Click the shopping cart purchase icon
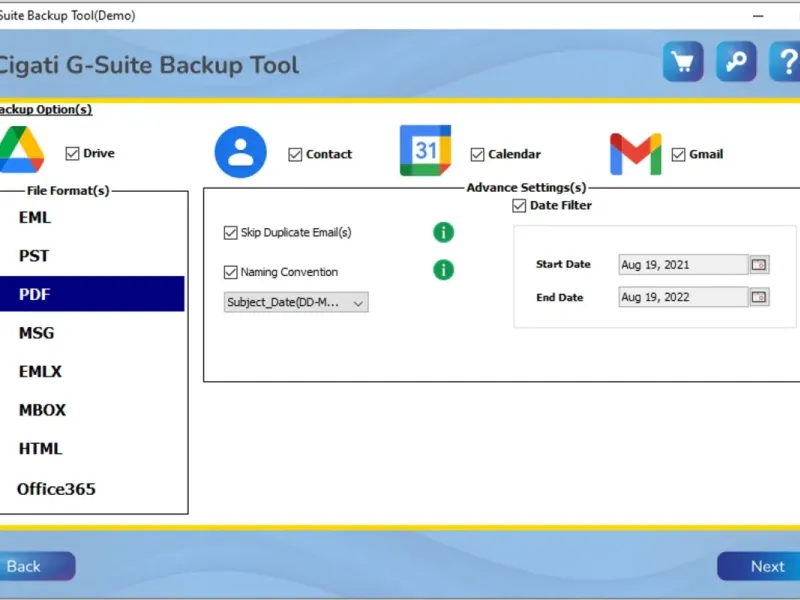 click(683, 62)
